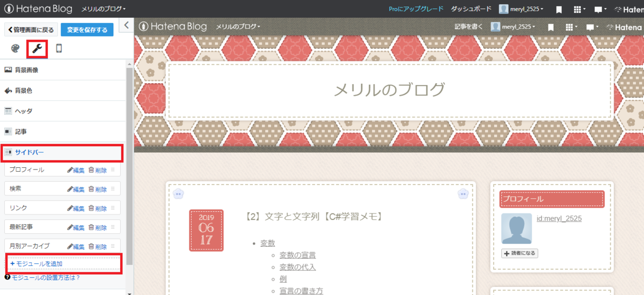Open the メリルのブログ blog title

coord(390,90)
